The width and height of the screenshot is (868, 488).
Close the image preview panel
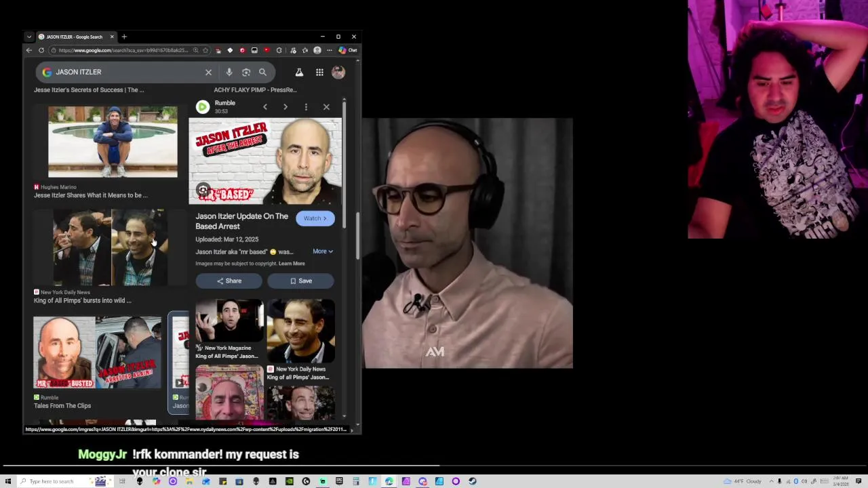(x=326, y=107)
